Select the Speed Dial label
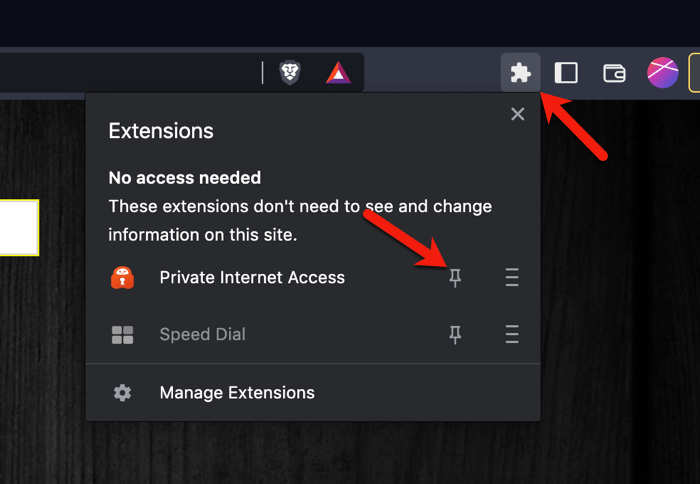The image size is (700, 484). click(202, 335)
